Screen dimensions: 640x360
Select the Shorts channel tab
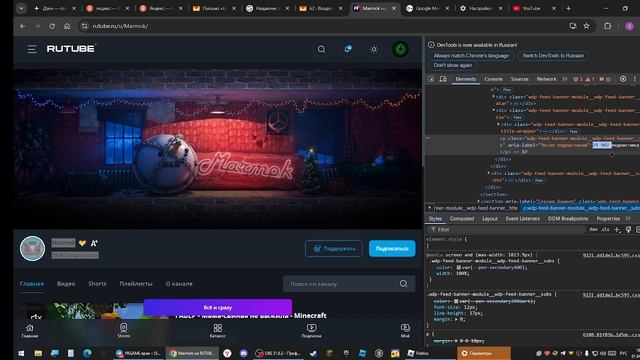(x=97, y=284)
